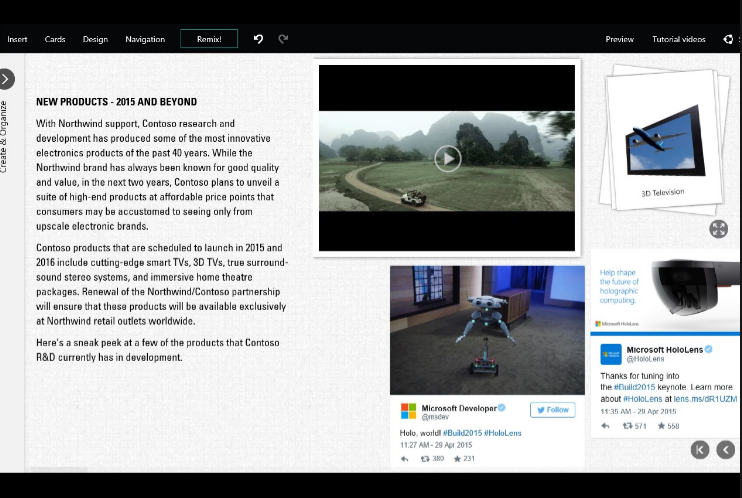Screen dimensions: 742x498
Task: Expand the Create & Organize side panel
Action: [x=7, y=79]
